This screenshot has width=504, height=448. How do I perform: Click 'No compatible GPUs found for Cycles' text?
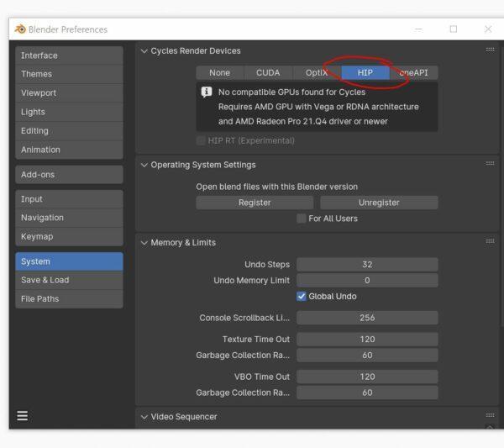coord(291,92)
